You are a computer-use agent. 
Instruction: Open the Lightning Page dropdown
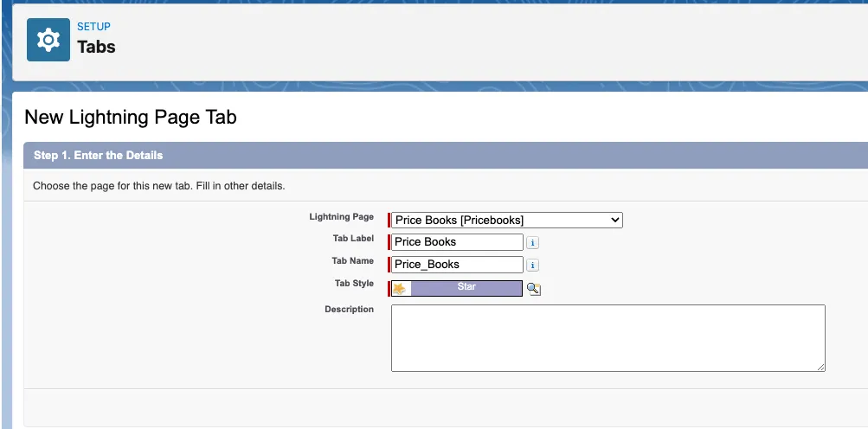point(507,220)
